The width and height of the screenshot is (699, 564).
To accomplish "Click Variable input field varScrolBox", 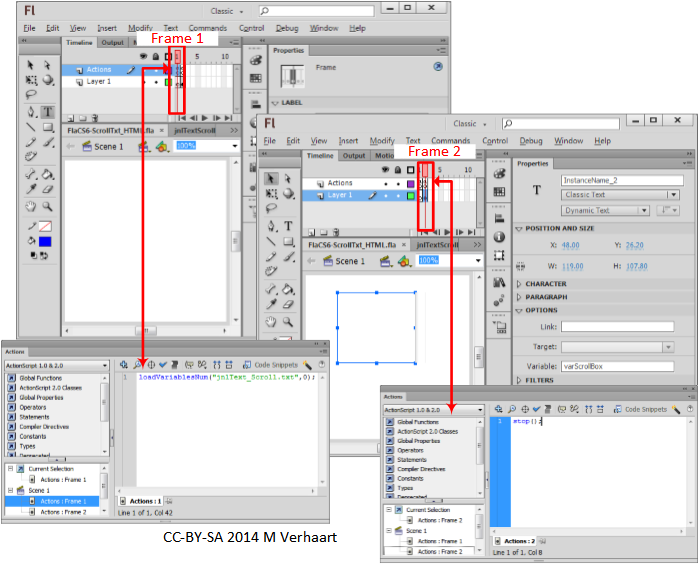I will pyautogui.click(x=617, y=366).
